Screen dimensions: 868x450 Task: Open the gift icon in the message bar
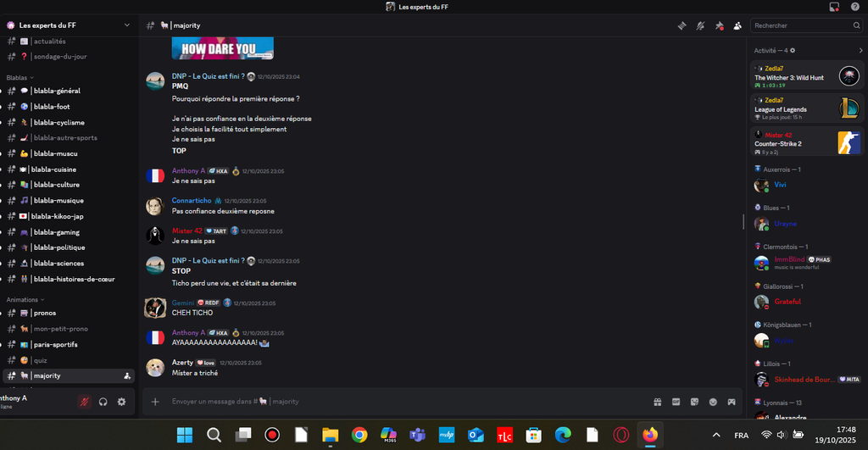657,402
